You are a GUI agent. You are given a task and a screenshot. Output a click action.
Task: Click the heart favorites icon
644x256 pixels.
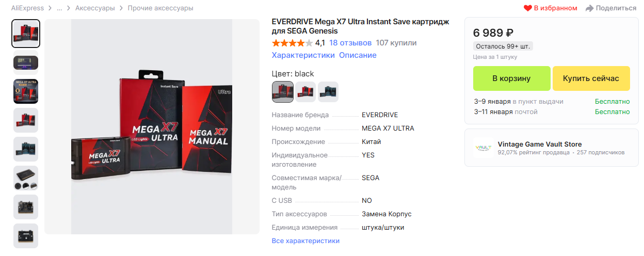coord(527,8)
